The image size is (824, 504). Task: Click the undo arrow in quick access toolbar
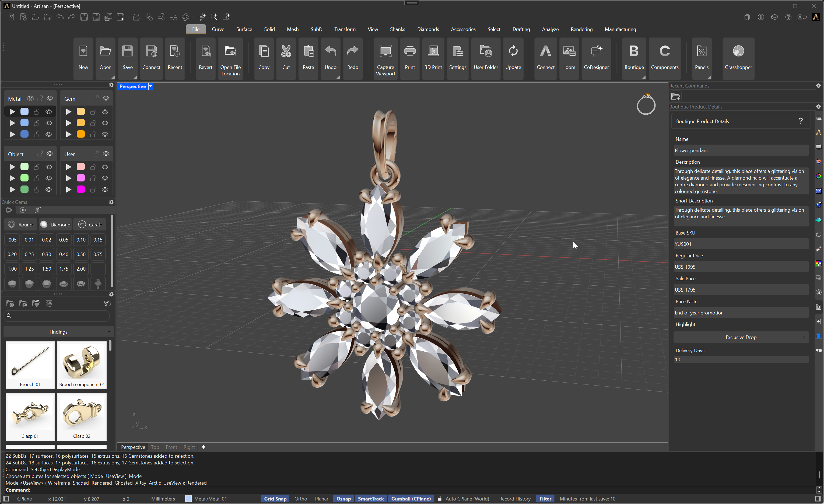pos(60,17)
